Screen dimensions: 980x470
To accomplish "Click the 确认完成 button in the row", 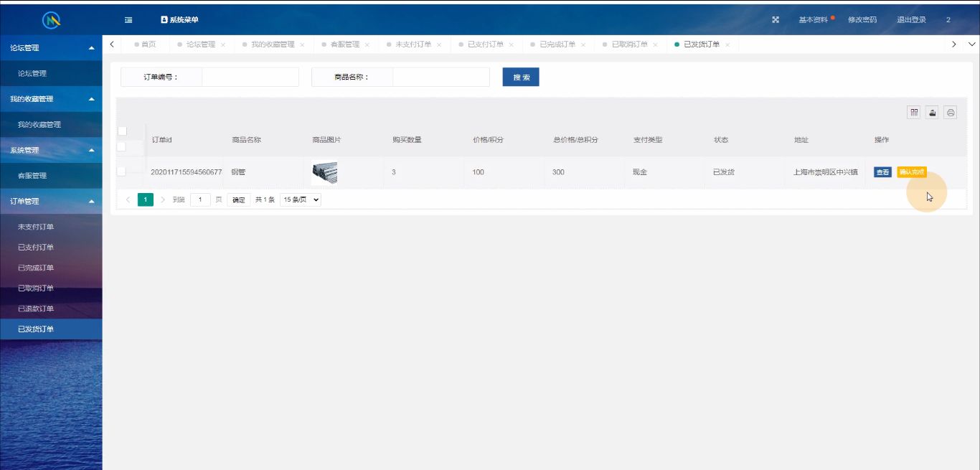I will pyautogui.click(x=912, y=172).
